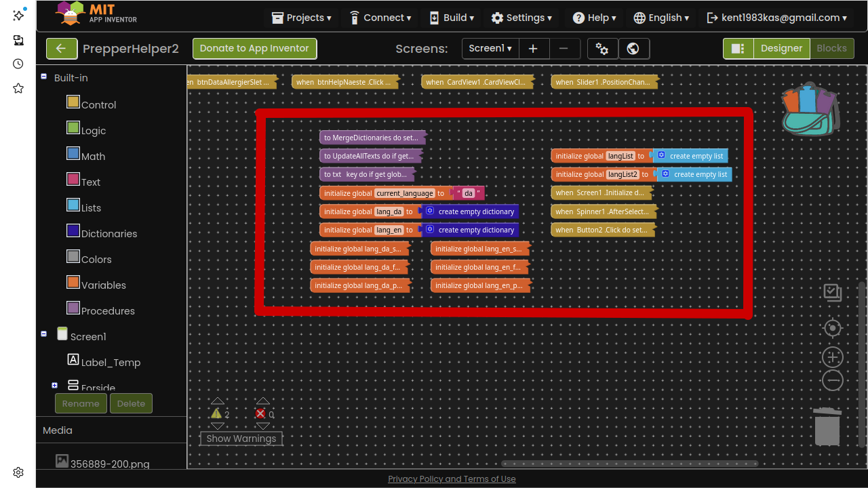The width and height of the screenshot is (868, 488).
Task: Click the horizontal workspace scrollbar
Action: (629, 464)
